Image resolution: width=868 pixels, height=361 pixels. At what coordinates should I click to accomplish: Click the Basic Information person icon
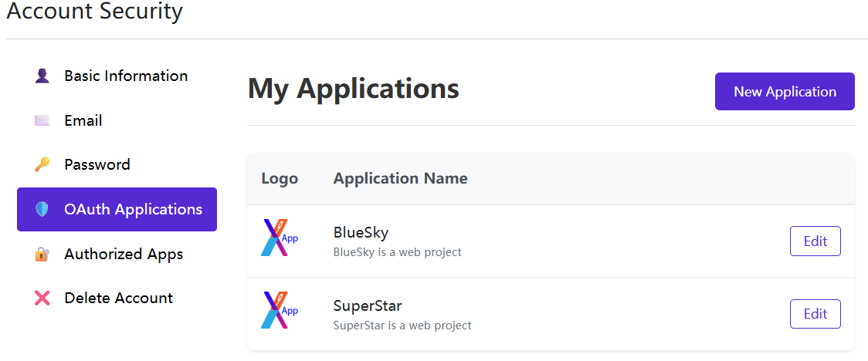point(42,76)
